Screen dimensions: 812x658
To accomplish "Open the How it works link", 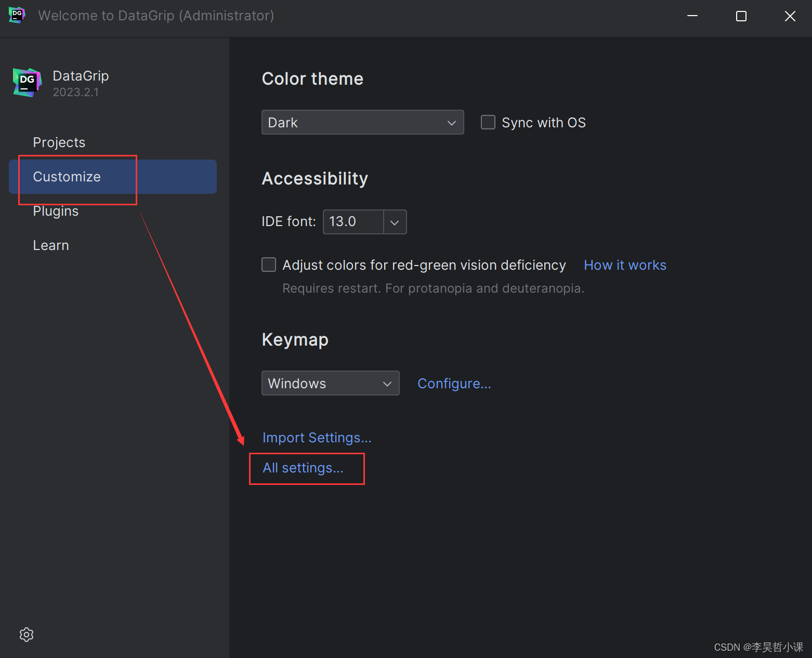I will pyautogui.click(x=625, y=265).
